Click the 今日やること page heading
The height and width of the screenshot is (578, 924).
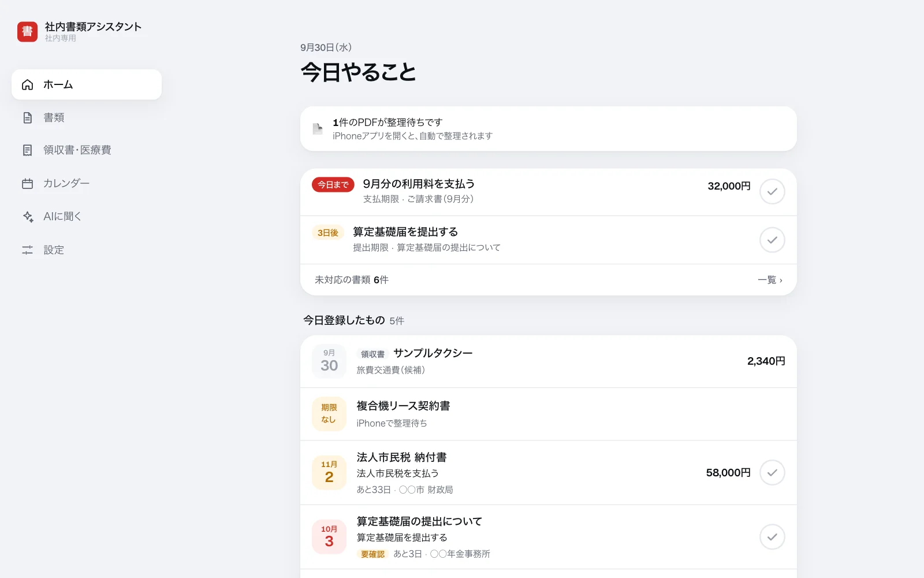click(x=358, y=72)
